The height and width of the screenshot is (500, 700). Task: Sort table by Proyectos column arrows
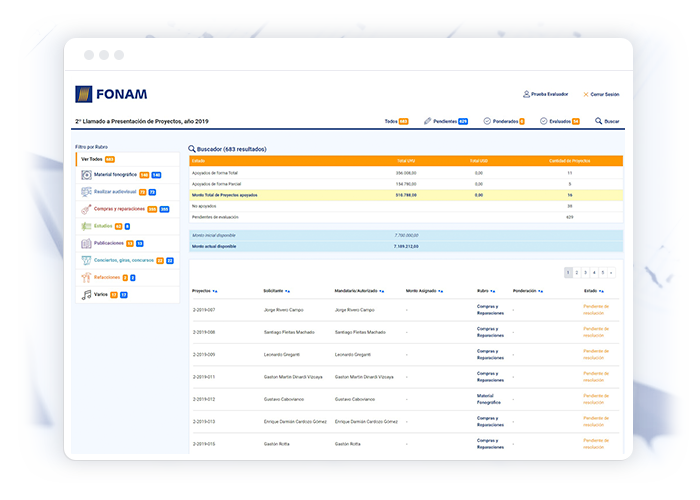[x=216, y=291]
